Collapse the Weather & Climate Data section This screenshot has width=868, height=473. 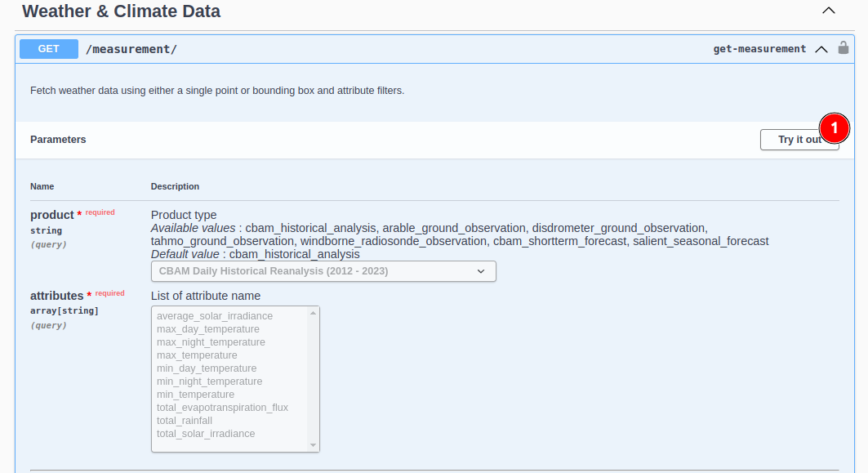(828, 11)
